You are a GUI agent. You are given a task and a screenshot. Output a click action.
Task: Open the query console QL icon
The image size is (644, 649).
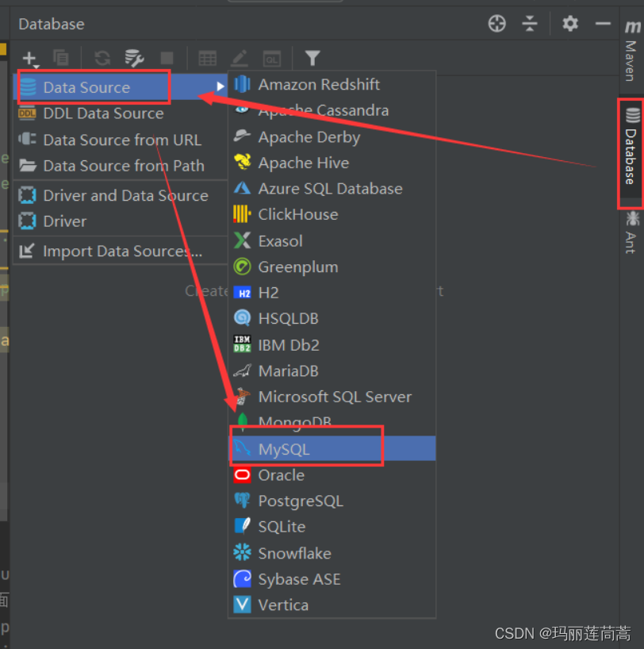(272, 59)
